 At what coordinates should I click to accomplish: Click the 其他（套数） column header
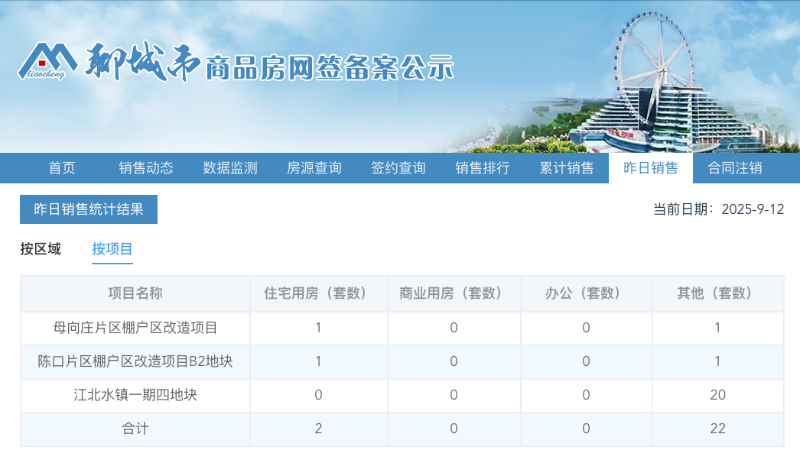(x=717, y=294)
